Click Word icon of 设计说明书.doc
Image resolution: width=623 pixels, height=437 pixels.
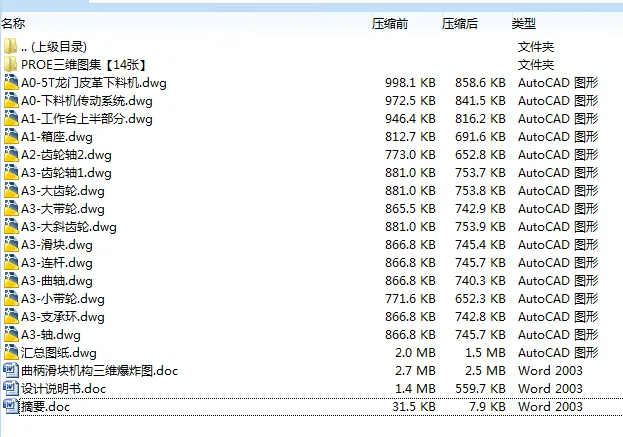11,388
